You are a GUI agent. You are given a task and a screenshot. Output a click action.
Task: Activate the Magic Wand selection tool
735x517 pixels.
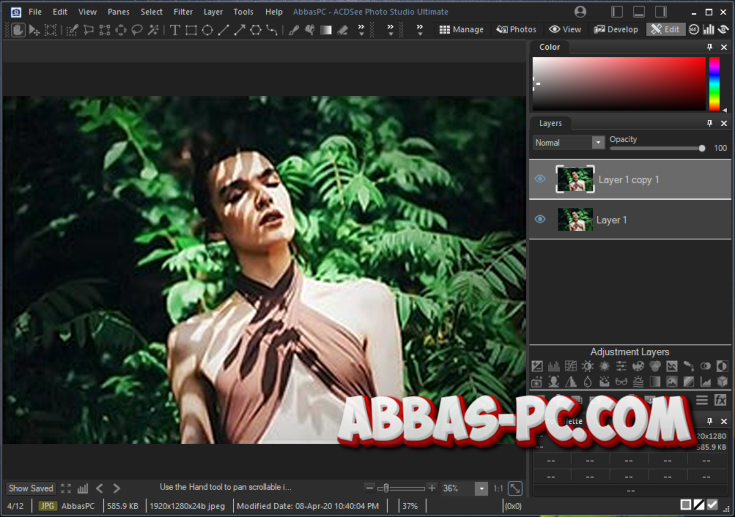(x=153, y=30)
